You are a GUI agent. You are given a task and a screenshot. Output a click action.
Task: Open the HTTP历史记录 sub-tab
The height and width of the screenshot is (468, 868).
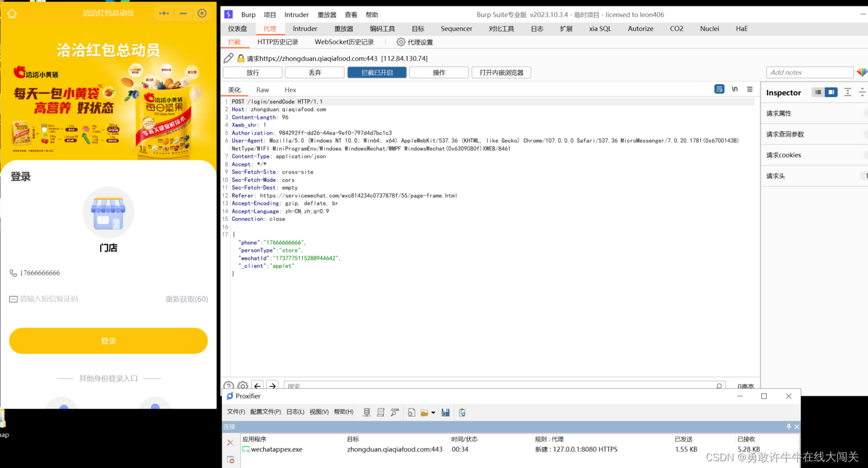[277, 42]
